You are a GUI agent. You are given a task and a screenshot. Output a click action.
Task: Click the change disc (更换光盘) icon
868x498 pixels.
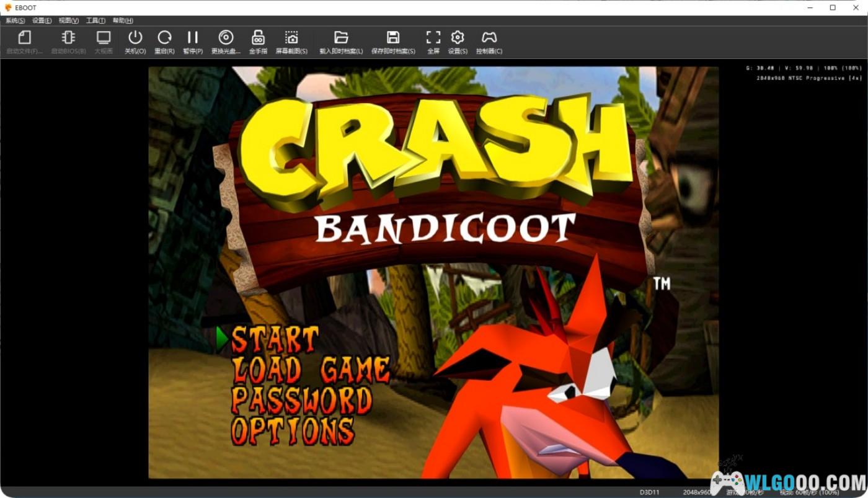[226, 38]
